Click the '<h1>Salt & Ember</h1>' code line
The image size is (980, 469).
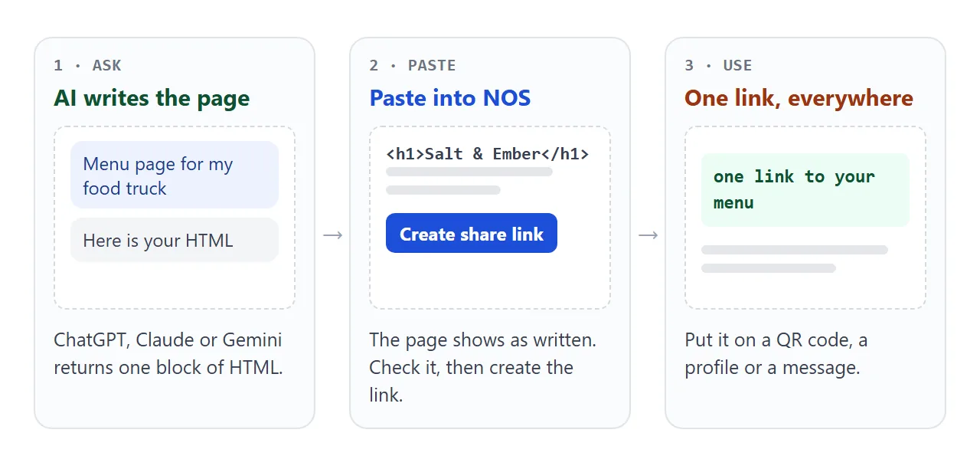click(x=488, y=154)
